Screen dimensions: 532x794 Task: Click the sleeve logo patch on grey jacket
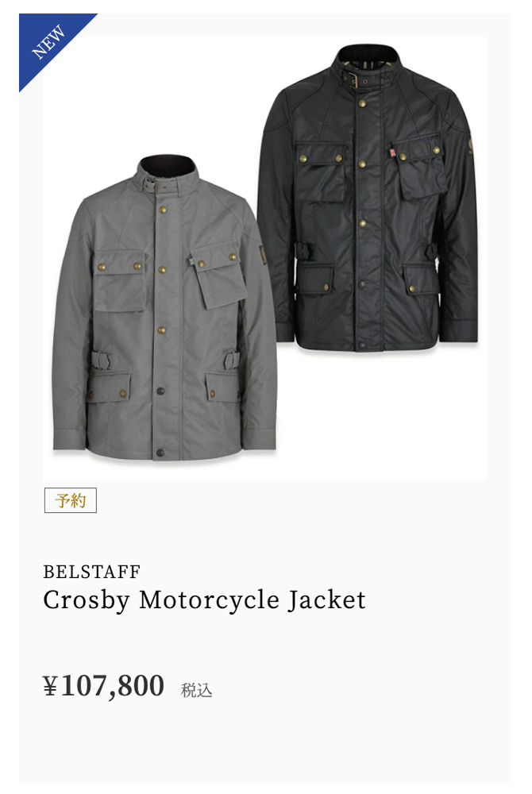262,256
